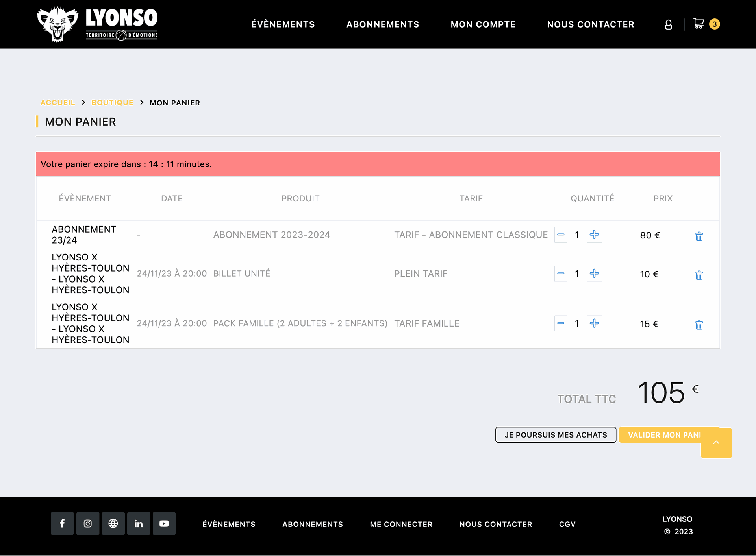Increase quantity of Abonnement 2023-2024
The image size is (756, 556).
(x=594, y=235)
